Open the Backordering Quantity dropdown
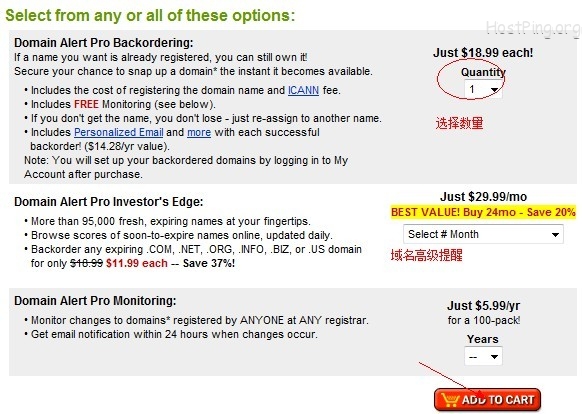The width and height of the screenshot is (582, 414). pos(483,89)
